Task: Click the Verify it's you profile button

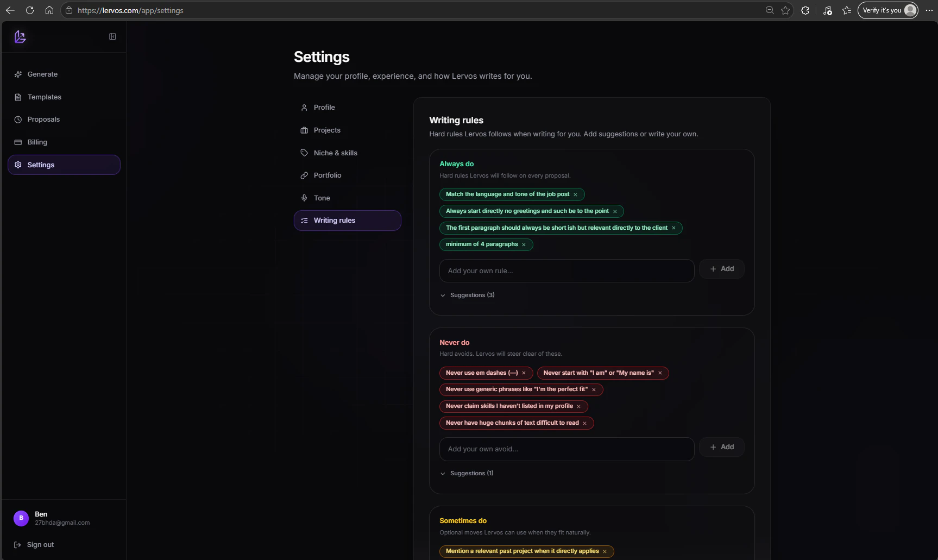Action: (x=887, y=10)
